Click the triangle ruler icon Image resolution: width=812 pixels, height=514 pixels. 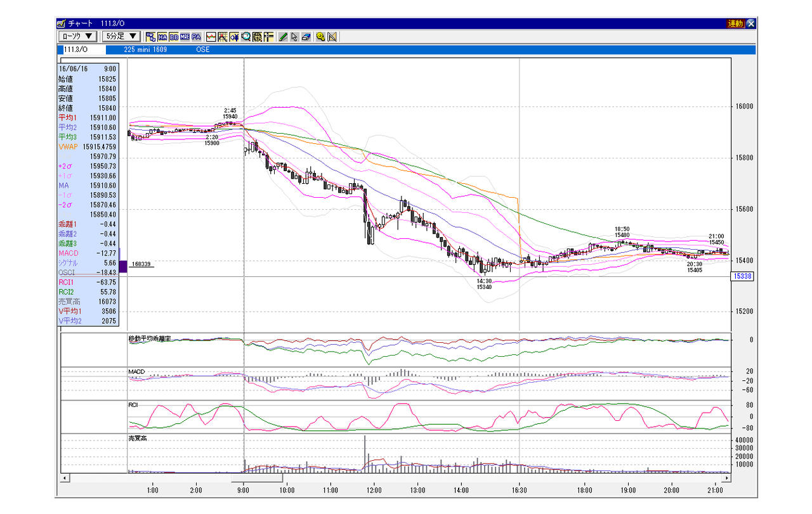click(x=332, y=37)
